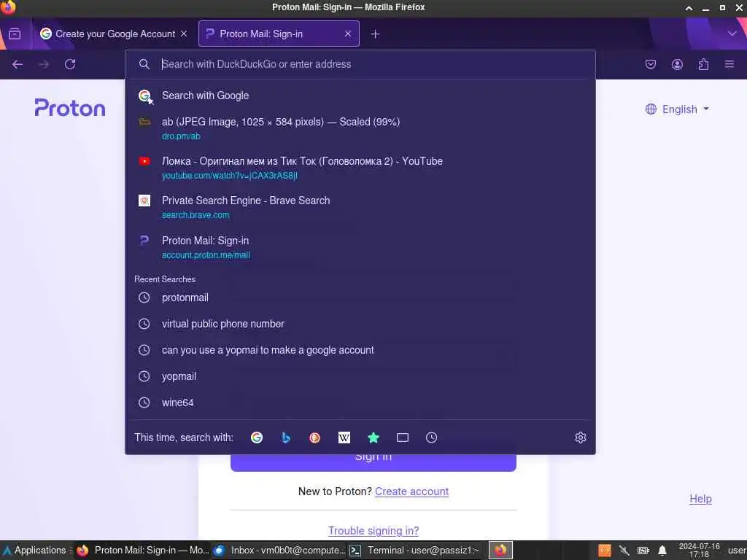Choose Search with Google suggestion

pos(360,96)
